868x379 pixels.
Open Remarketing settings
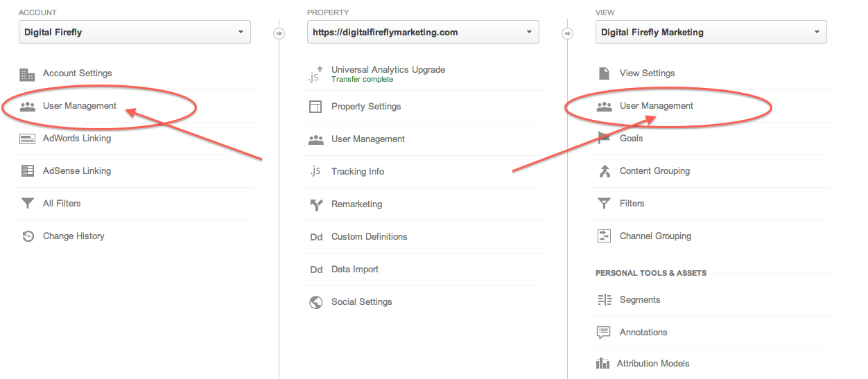(x=356, y=204)
